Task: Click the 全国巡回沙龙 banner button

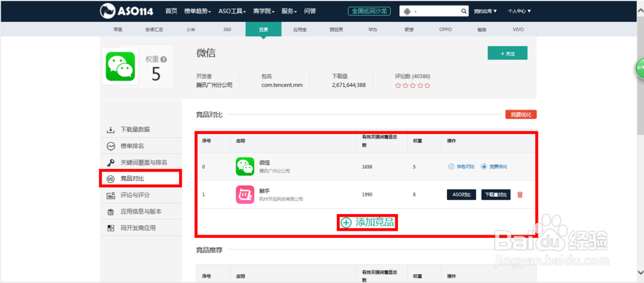Action: click(x=369, y=11)
